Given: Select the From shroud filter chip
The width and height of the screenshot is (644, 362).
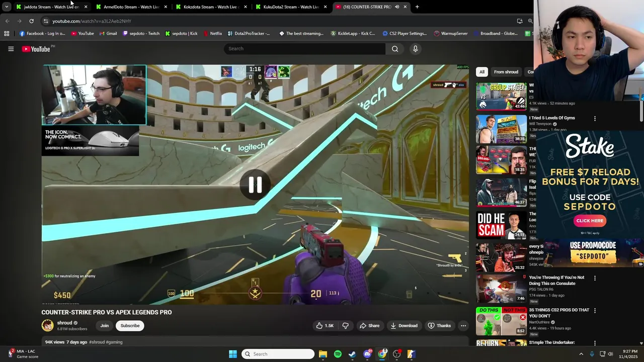Looking at the screenshot, I should click(506, 72).
